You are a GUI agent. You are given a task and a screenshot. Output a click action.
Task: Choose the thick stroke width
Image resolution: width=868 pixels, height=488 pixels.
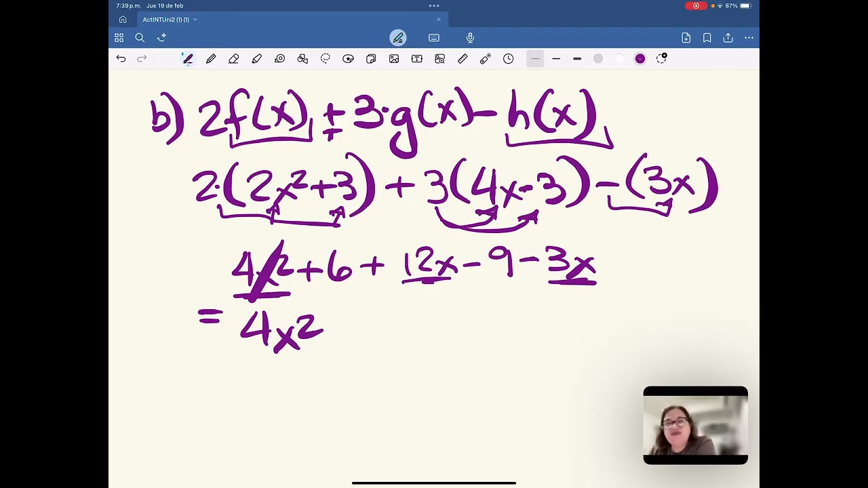pos(577,59)
